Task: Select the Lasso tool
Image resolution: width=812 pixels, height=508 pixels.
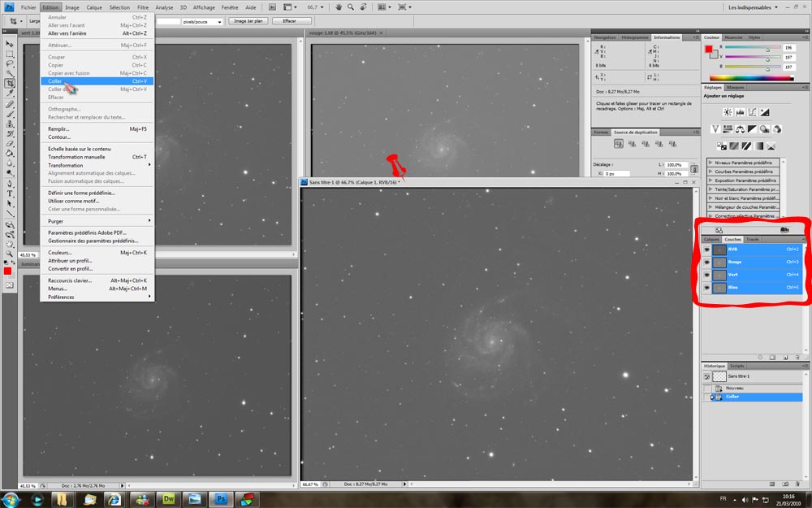Action: pos(10,63)
